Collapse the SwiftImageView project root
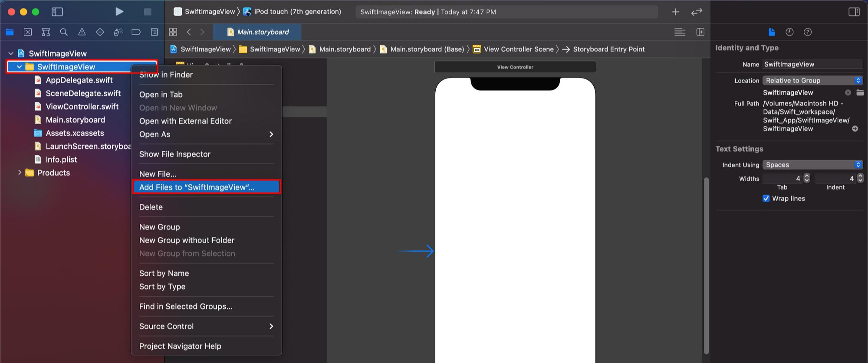Image resolution: width=868 pixels, height=363 pixels. (x=11, y=53)
